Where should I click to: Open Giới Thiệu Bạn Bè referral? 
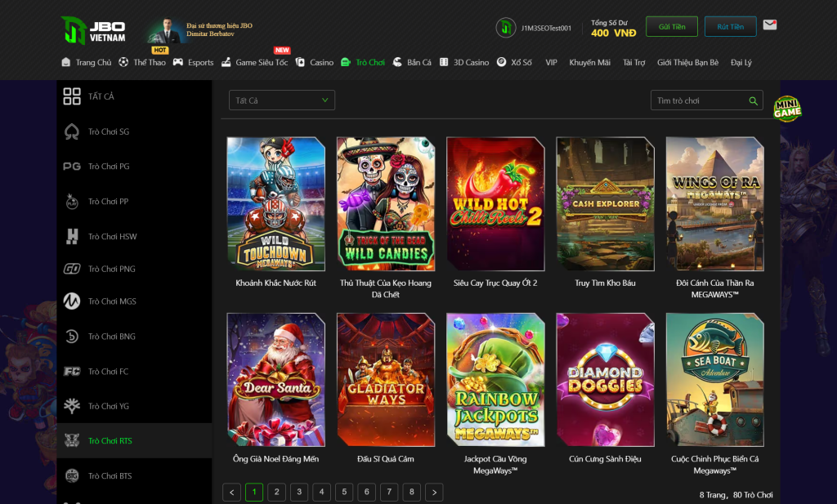coord(688,62)
